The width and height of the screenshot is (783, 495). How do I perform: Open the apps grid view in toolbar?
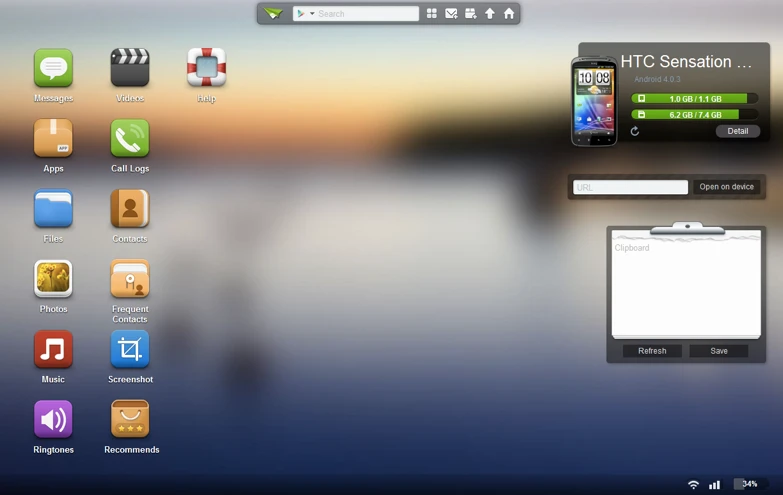click(x=432, y=14)
